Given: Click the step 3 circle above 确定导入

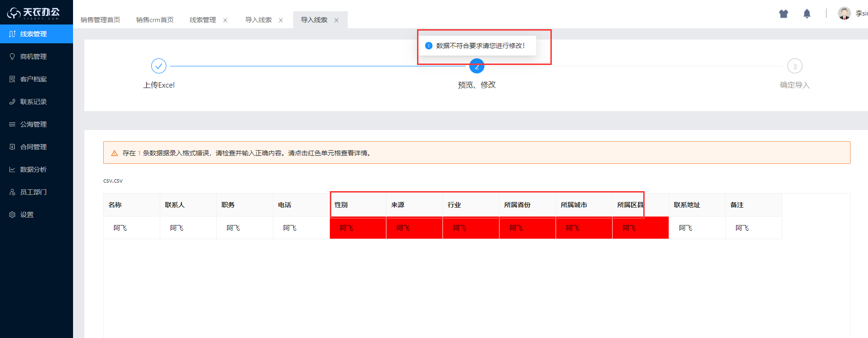Looking at the screenshot, I should pyautogui.click(x=795, y=66).
